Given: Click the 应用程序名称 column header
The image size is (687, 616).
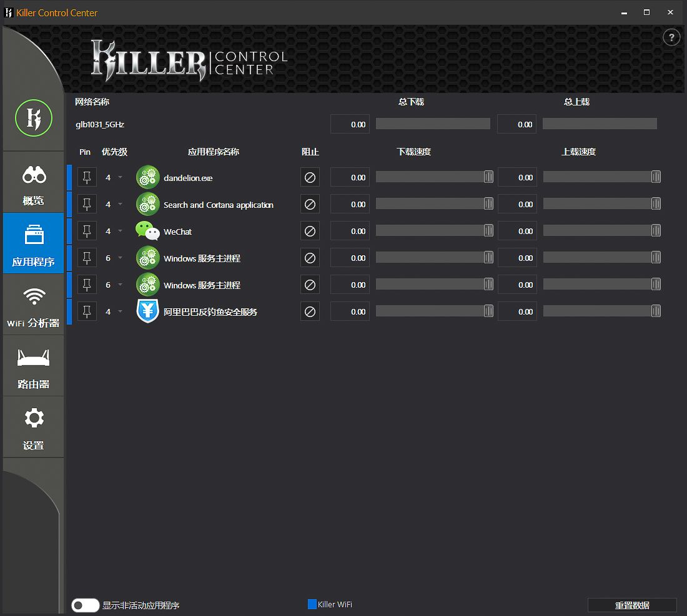Looking at the screenshot, I should pos(214,152).
